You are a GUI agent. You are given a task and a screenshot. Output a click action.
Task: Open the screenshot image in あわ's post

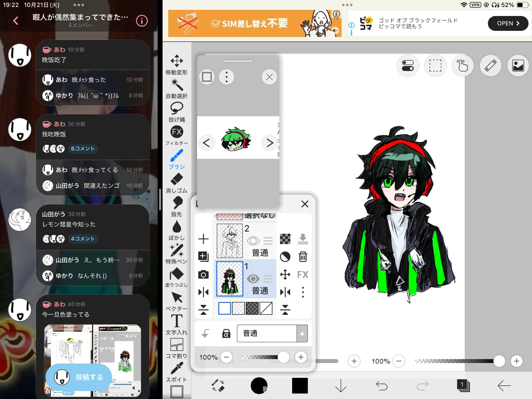pos(93,360)
